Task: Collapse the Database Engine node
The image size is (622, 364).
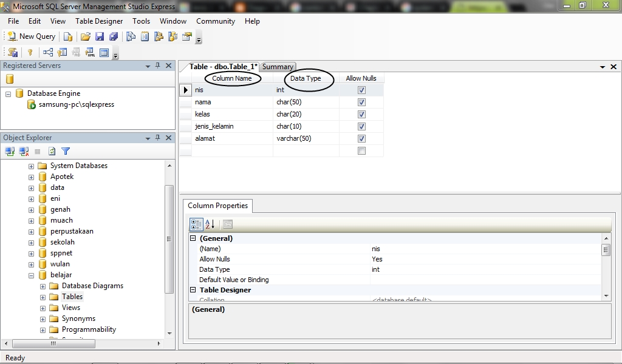Action: [x=9, y=94]
